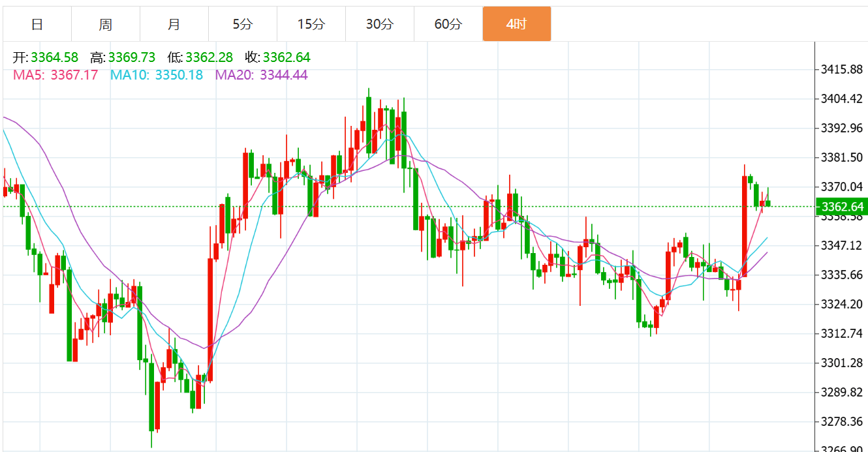Show the 60分 interval chart
Image resolution: width=868 pixels, height=452 pixels.
pos(448,24)
